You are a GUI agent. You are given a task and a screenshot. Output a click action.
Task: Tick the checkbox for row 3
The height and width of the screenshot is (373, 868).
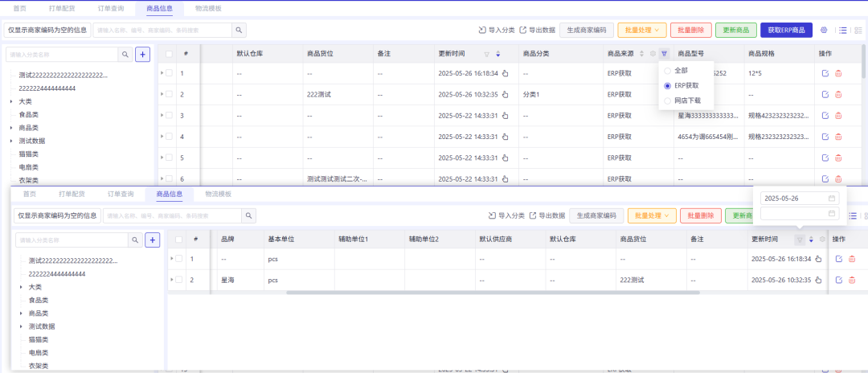[x=169, y=116]
